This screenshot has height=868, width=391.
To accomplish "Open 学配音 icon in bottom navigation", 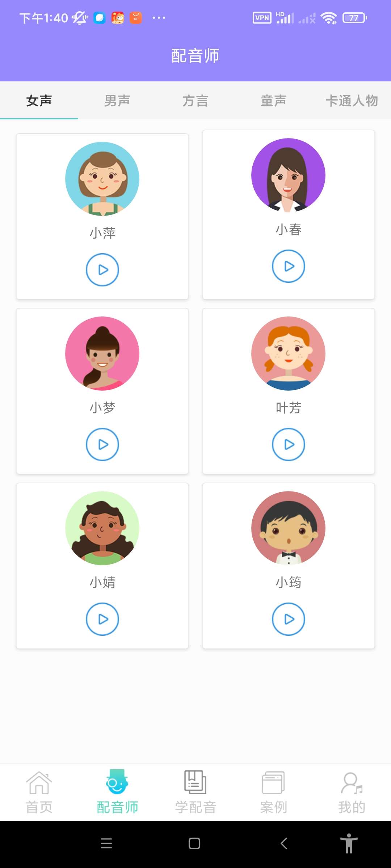I will [x=195, y=782].
